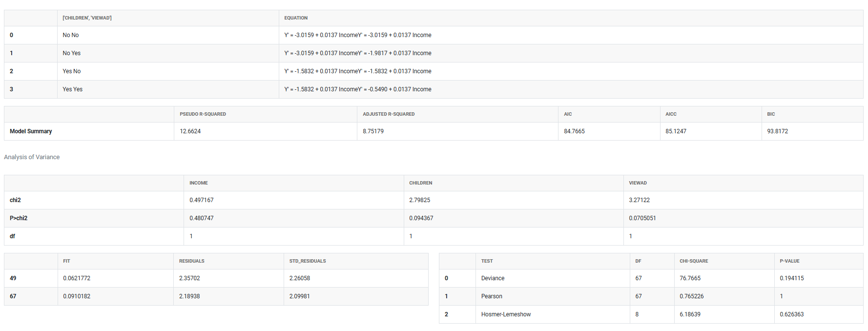Click the ADJUSTED R-SQUARED header
Screen dimensions: 868x331
(x=389, y=114)
